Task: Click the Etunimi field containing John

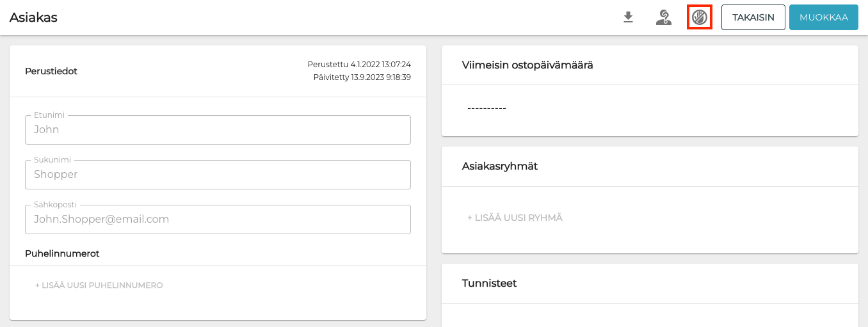Action: [218, 130]
